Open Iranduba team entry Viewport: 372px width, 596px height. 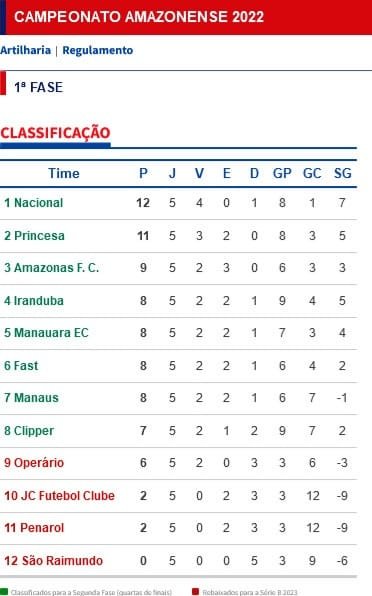[39, 301]
